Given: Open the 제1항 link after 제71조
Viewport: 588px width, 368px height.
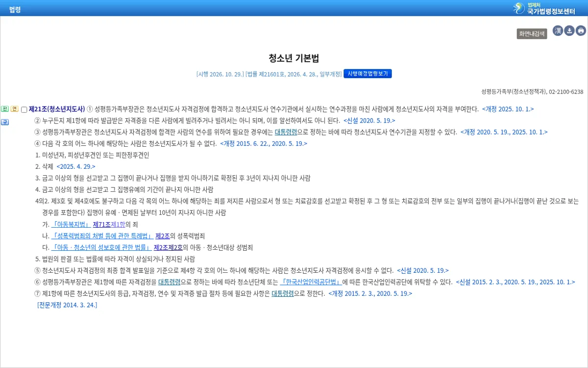Looking at the screenshot, I should point(118,224).
